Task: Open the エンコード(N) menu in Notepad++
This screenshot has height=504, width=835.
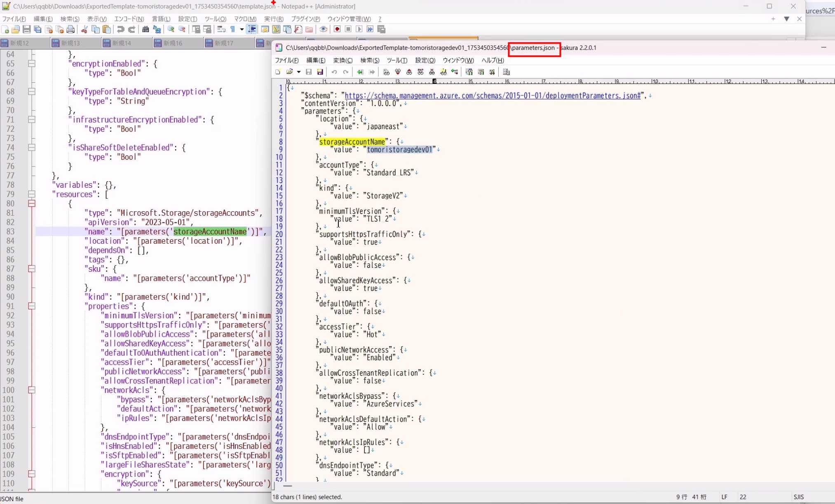Action: [129, 19]
